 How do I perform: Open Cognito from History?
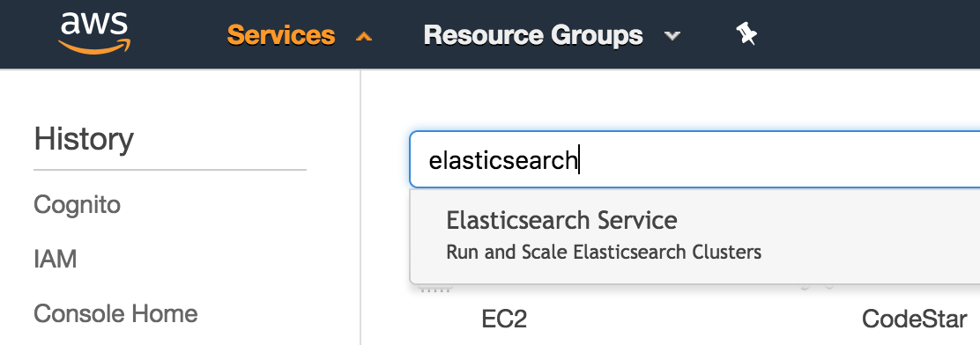[x=77, y=205]
